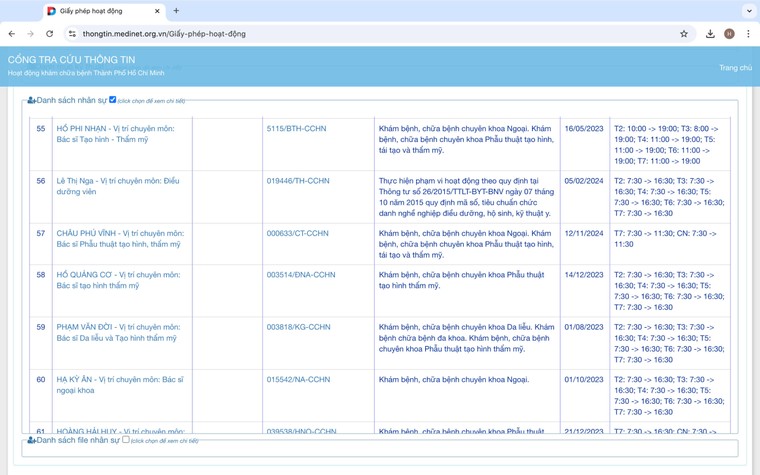
Task: Open the browser downloads icon
Action: [710, 34]
